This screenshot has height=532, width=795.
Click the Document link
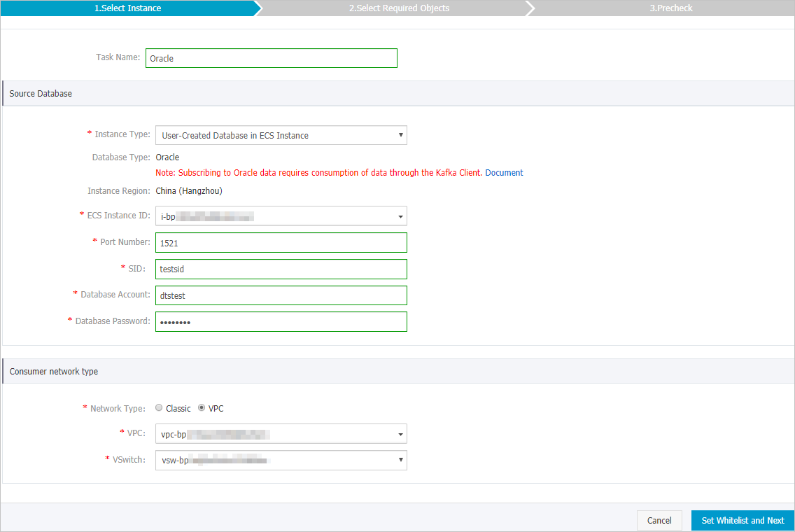(504, 172)
